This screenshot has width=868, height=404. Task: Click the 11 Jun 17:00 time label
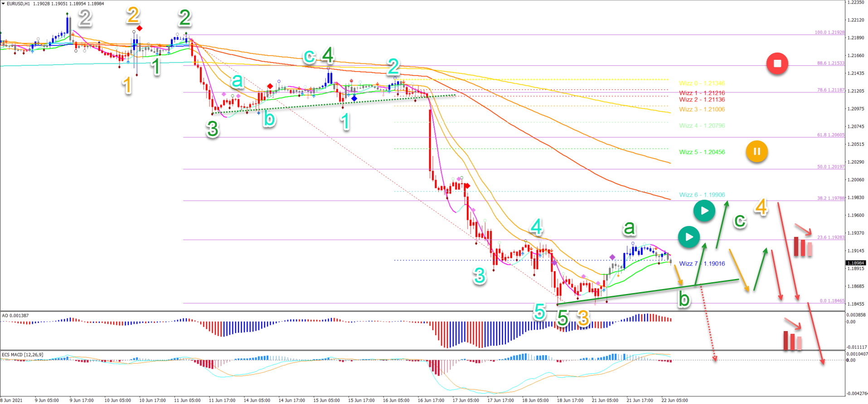tap(222, 400)
